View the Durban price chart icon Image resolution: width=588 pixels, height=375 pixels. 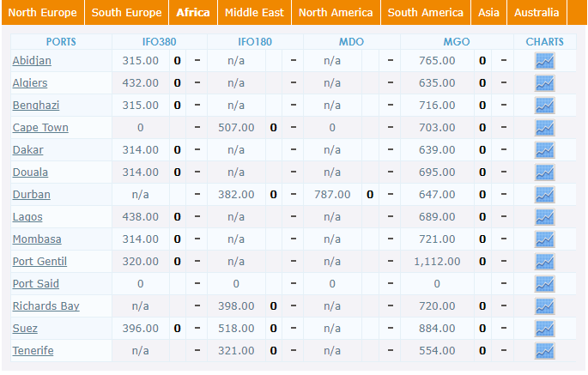click(544, 195)
